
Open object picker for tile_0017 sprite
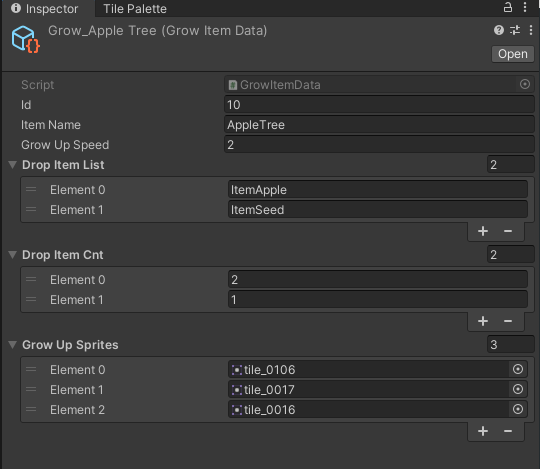coord(518,389)
